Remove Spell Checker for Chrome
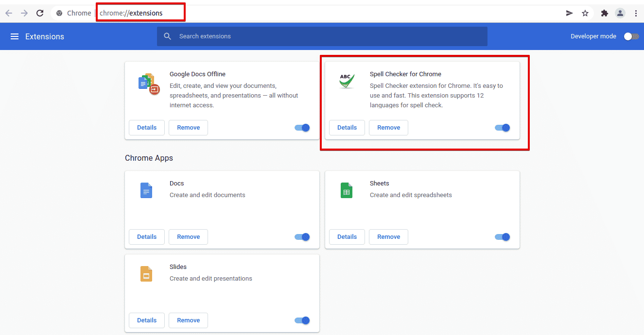 (388, 128)
